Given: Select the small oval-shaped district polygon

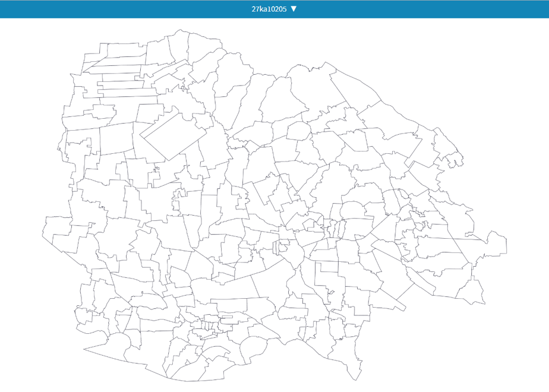Looking at the screenshot, I should tap(299, 131).
